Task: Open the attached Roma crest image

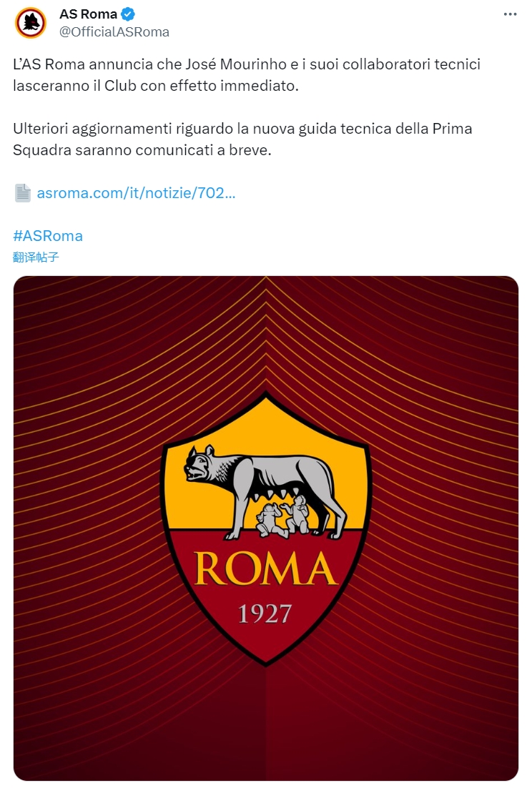Action: pos(266,528)
